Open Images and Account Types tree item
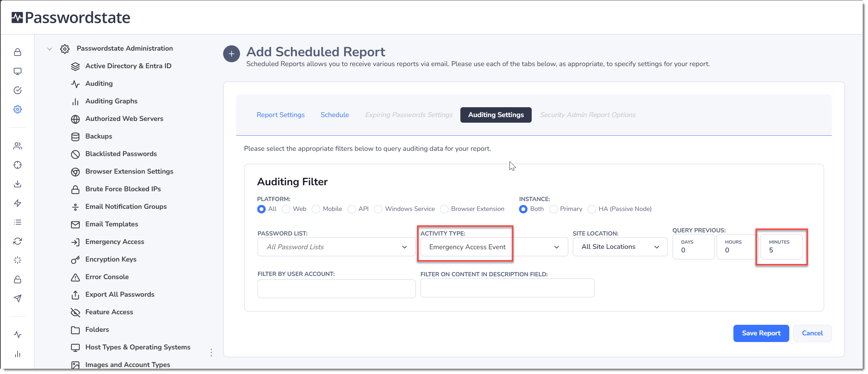 tap(128, 365)
